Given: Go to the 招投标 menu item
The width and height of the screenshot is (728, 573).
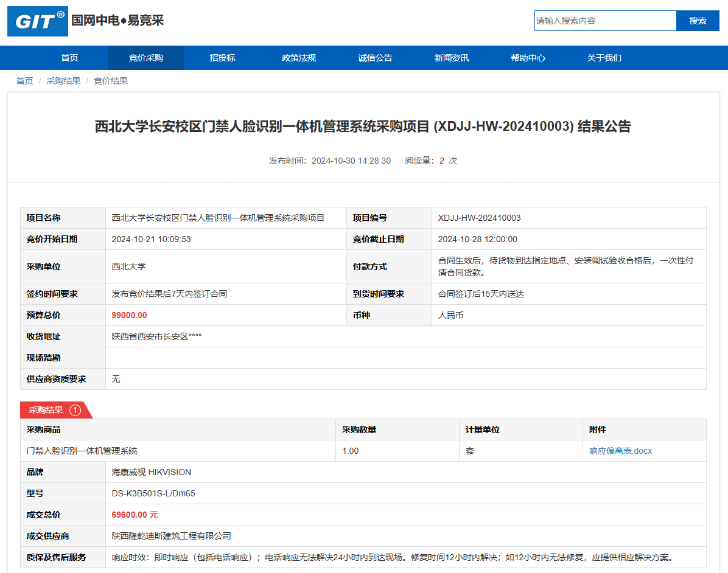Looking at the screenshot, I should coord(222,58).
